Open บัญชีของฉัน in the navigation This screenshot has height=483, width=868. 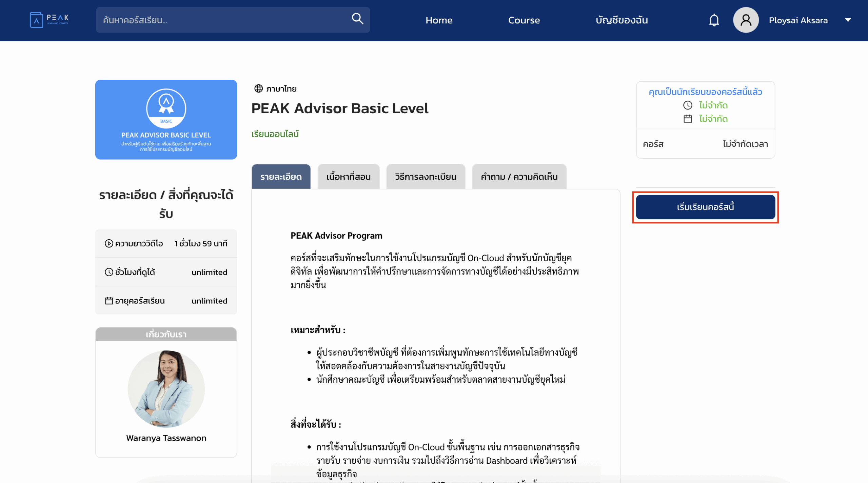coord(622,20)
